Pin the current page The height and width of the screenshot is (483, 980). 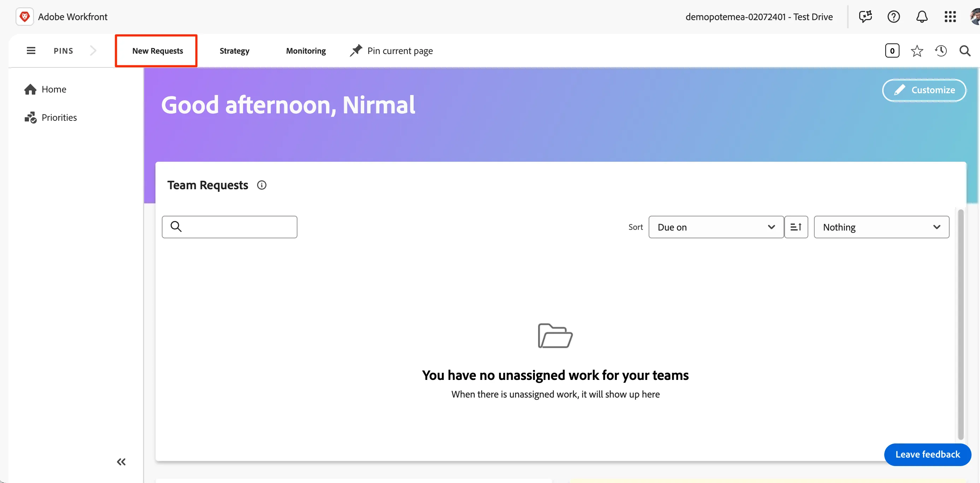tap(391, 51)
